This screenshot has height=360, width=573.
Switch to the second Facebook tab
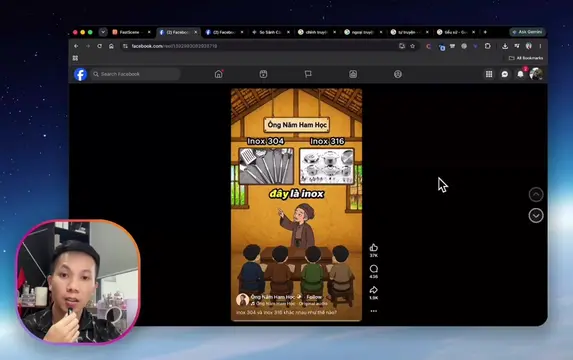[x=224, y=32]
